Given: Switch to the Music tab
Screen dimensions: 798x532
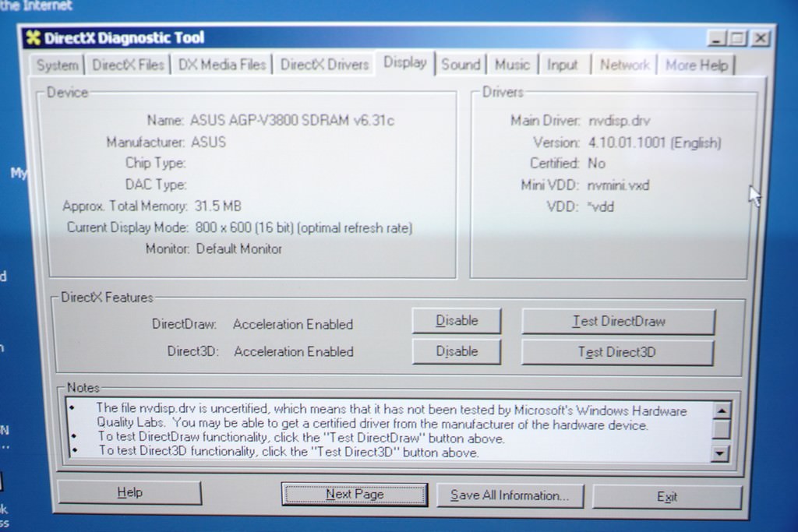Looking at the screenshot, I should point(512,65).
